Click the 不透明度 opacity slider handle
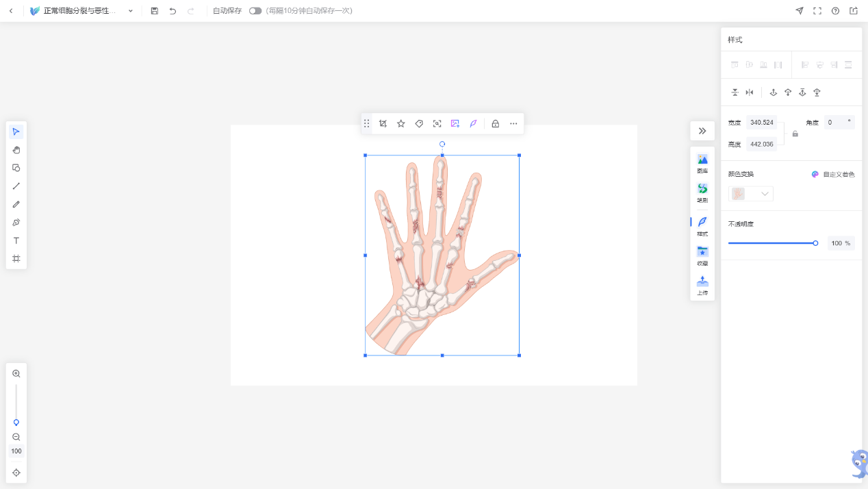The height and width of the screenshot is (489, 868). click(x=815, y=243)
